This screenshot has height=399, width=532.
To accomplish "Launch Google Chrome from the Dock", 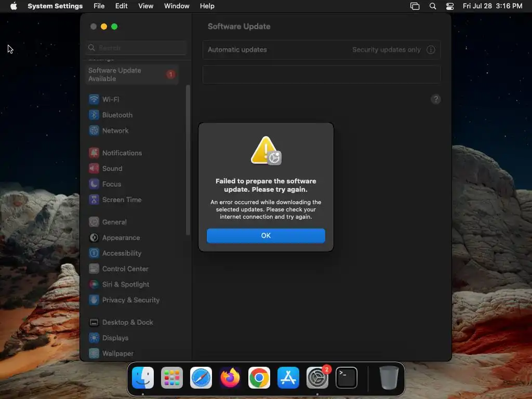I will click(x=259, y=378).
